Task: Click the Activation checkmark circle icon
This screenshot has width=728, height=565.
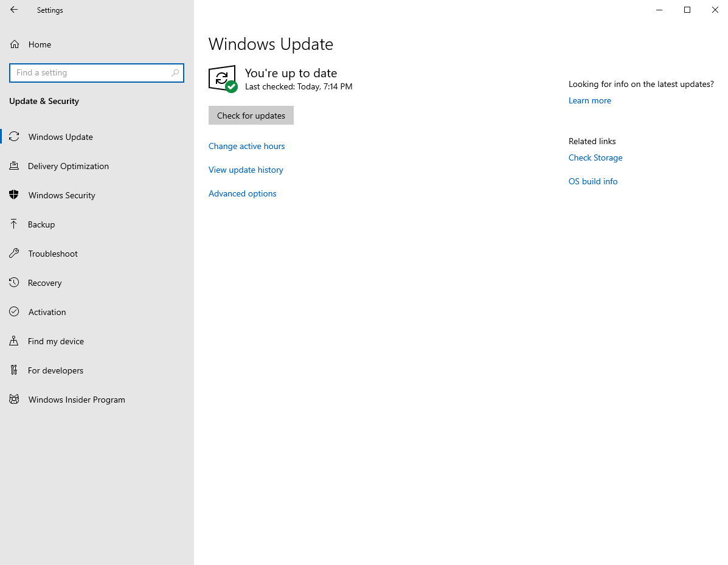Action: (x=15, y=311)
